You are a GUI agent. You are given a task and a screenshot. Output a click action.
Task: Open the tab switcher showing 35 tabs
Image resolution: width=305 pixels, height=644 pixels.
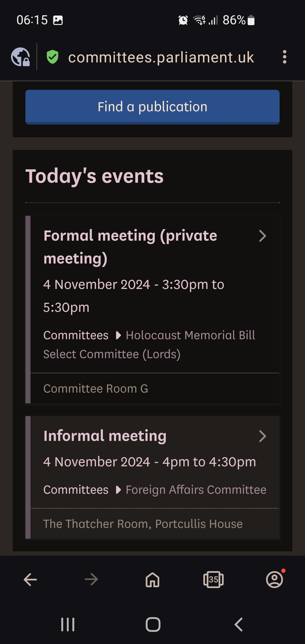point(213,580)
